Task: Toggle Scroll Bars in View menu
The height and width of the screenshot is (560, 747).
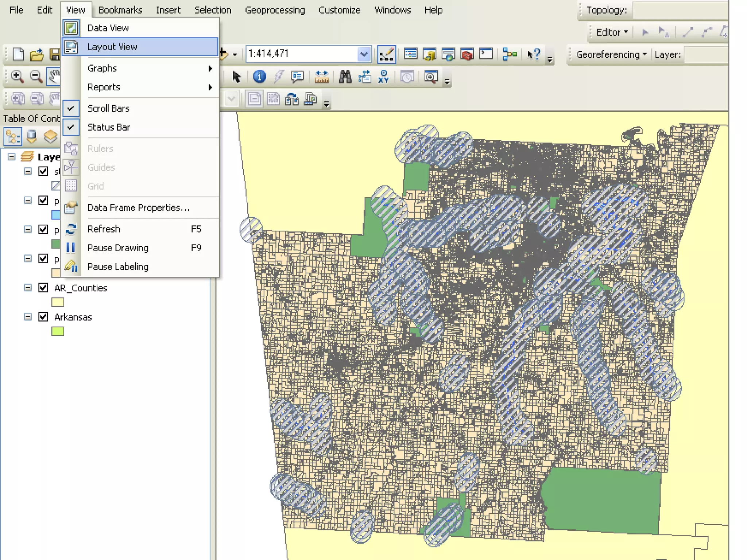Action: (108, 108)
